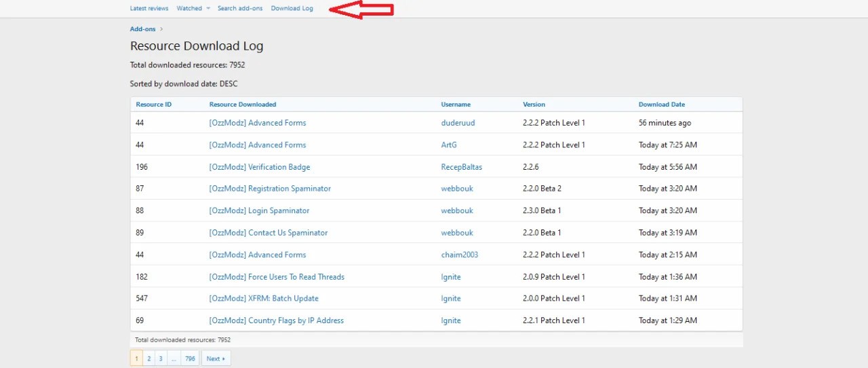Screen dimensions: 868x368
Task: Open XFRM: Batch Update resource
Action: [x=264, y=299]
